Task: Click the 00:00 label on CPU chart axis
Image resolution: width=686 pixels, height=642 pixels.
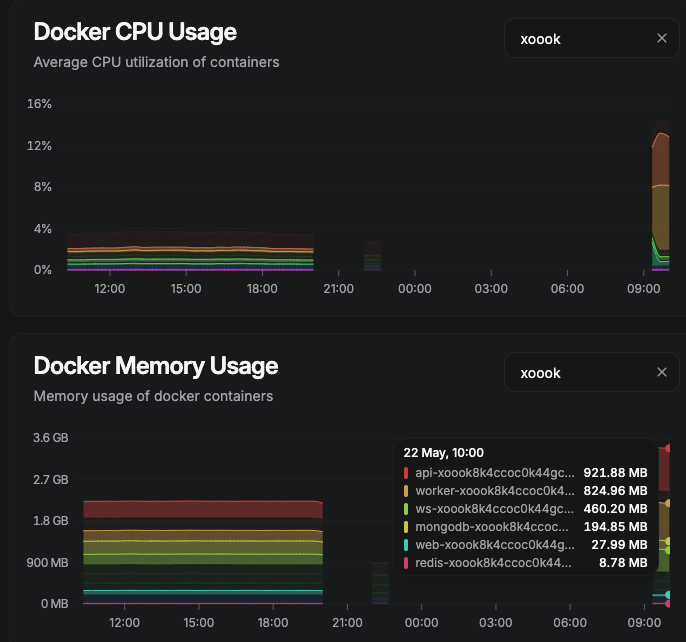Action: coord(415,289)
